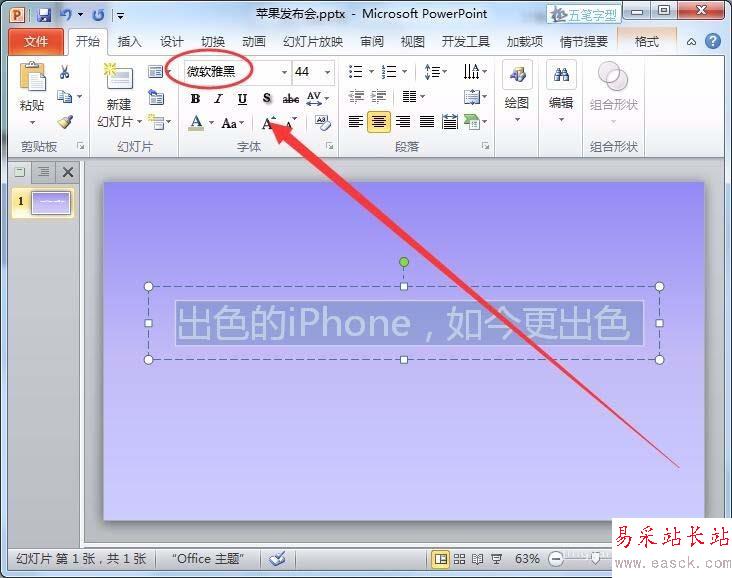Toggle Italic formatting
732x578 pixels.
pyautogui.click(x=218, y=99)
